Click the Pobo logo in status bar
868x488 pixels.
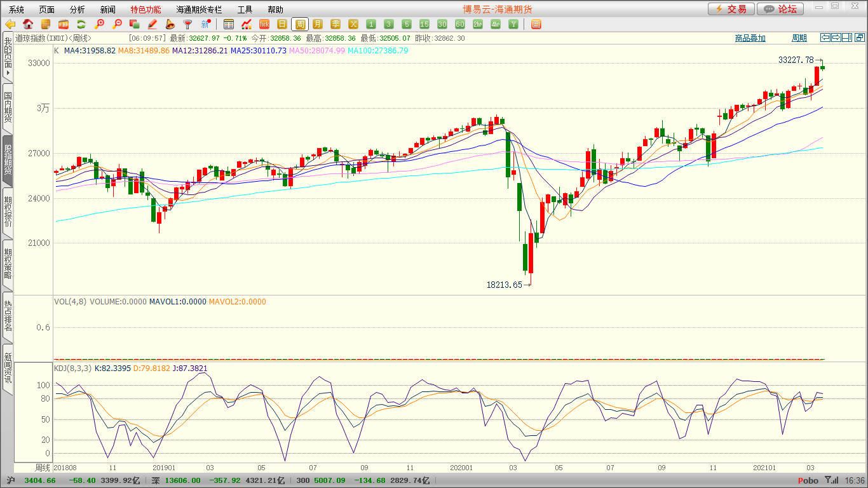coord(808,480)
